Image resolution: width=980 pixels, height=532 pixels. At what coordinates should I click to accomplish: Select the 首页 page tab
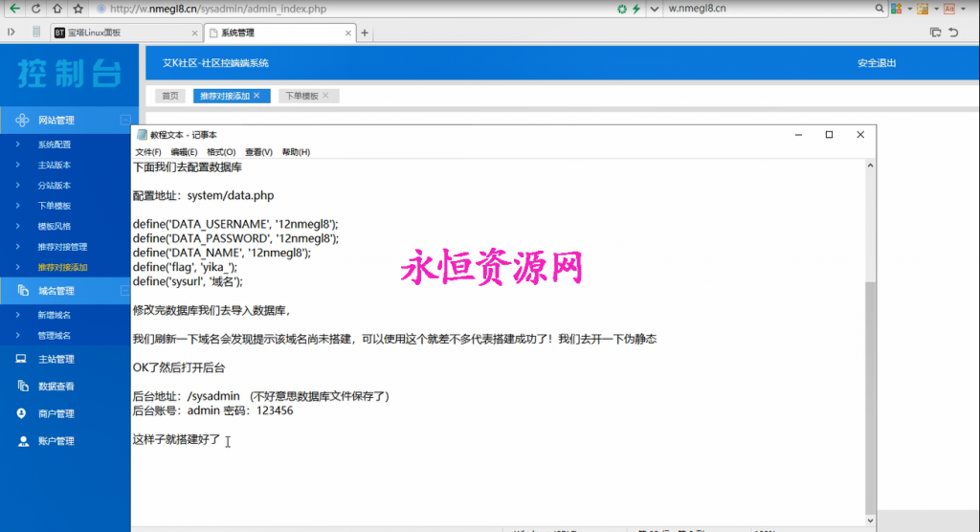pyautogui.click(x=169, y=96)
